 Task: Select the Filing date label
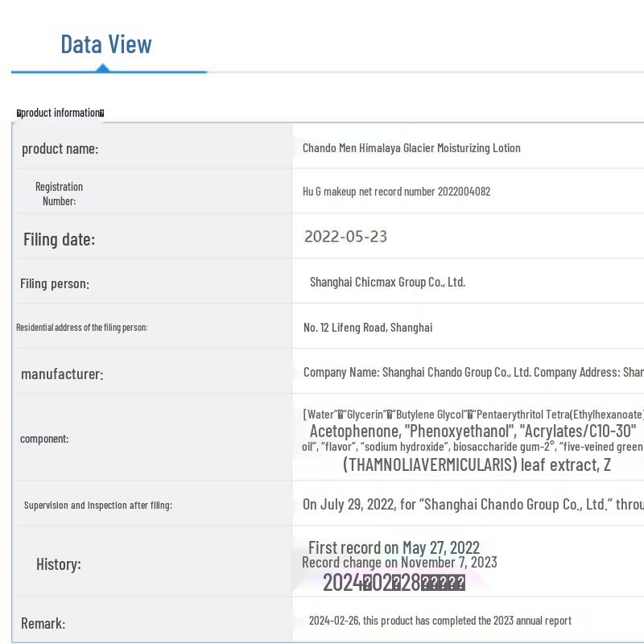pos(59,239)
